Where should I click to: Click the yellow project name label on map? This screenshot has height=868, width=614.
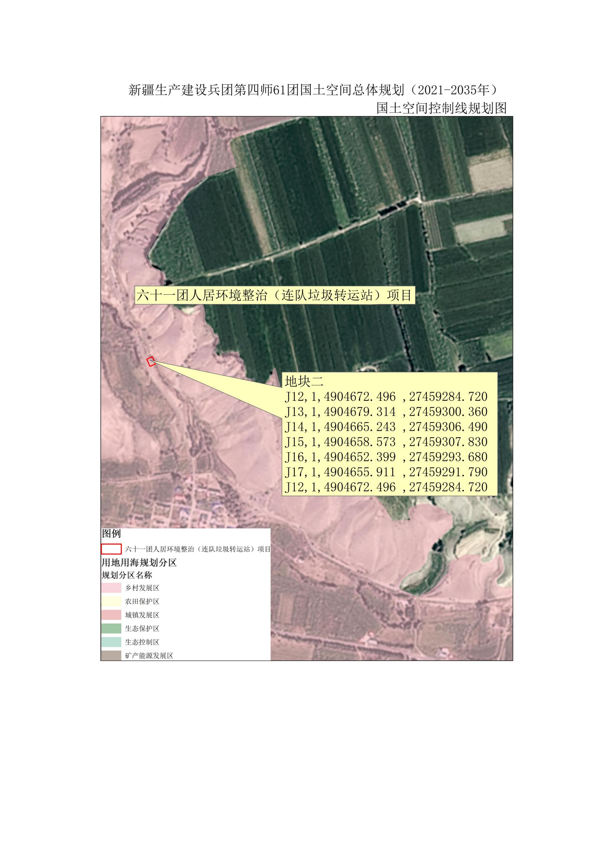tap(274, 295)
